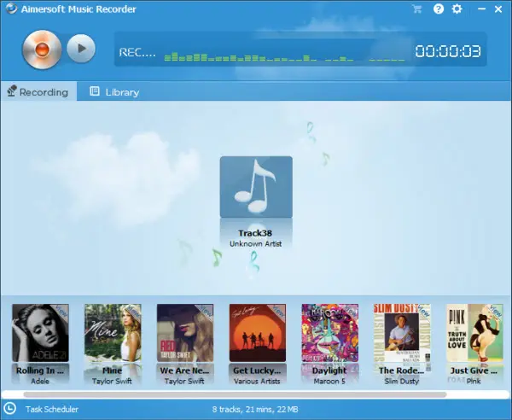Click View ribbon on Daylight cover

click(351, 311)
